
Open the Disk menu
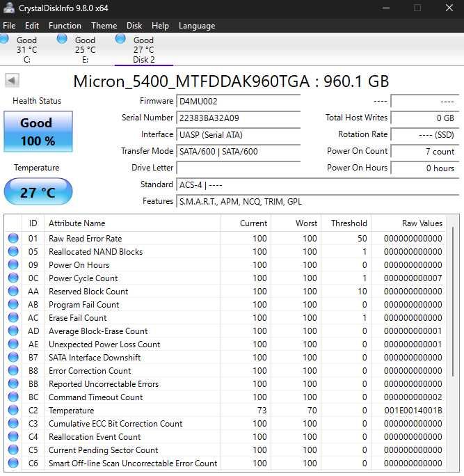(x=134, y=26)
